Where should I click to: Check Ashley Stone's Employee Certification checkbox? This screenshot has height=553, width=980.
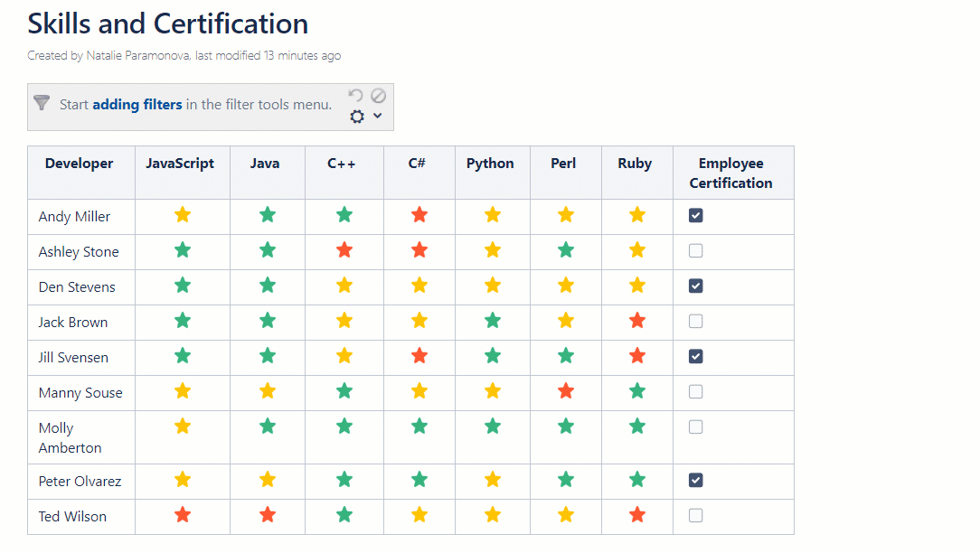pyautogui.click(x=695, y=250)
